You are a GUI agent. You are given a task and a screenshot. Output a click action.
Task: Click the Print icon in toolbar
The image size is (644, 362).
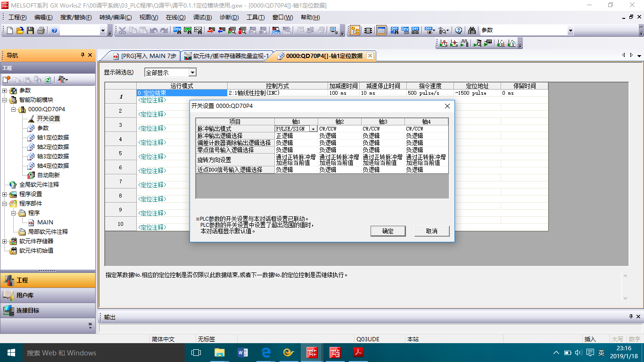click(x=41, y=31)
